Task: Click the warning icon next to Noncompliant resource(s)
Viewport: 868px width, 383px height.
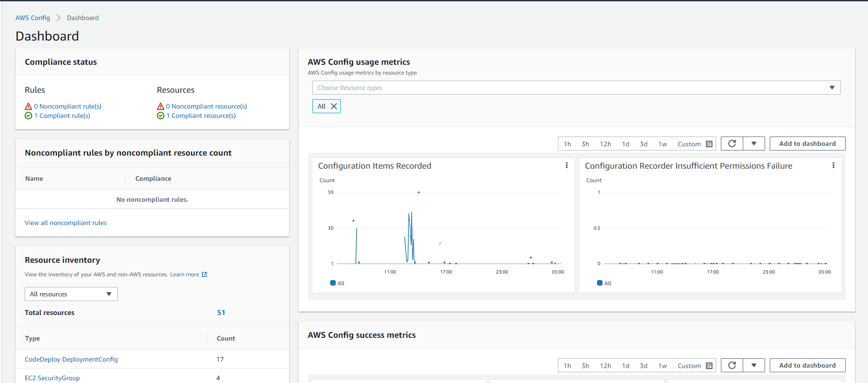Action: [161, 106]
